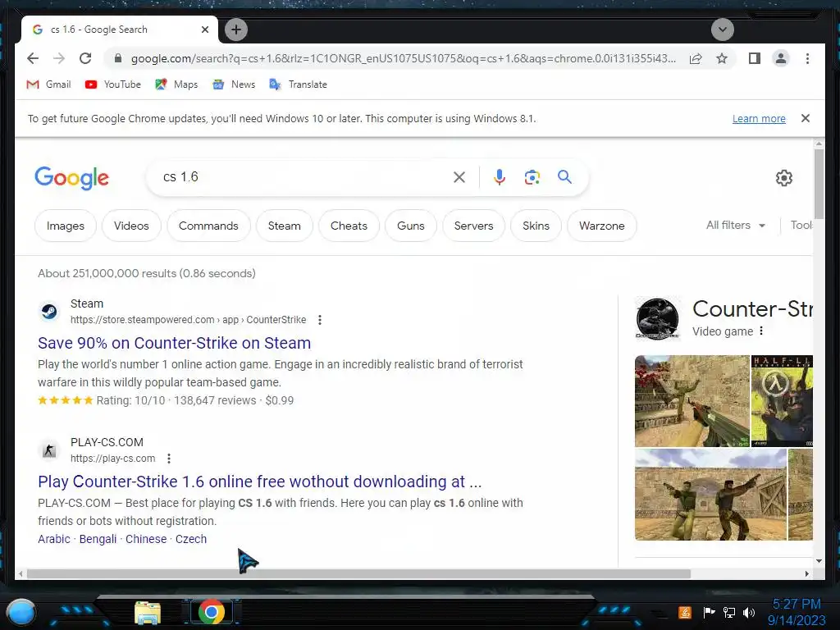840x630 pixels.
Task: Select the Guns filter chip
Action: click(x=411, y=226)
